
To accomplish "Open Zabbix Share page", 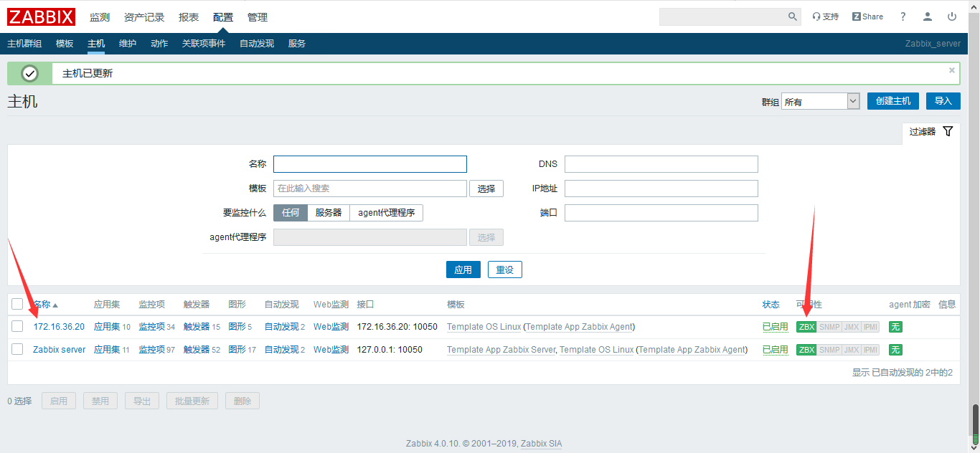I will 867,16.
